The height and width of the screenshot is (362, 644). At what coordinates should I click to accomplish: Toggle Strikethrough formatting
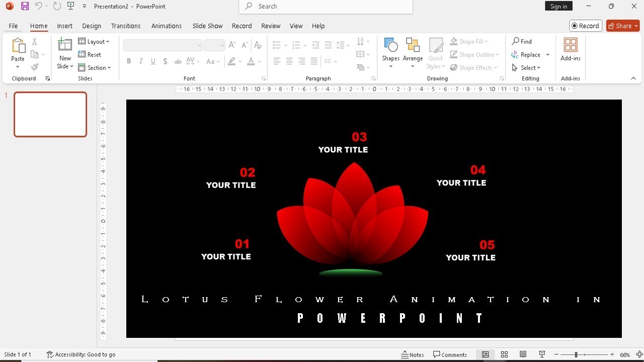click(x=178, y=61)
